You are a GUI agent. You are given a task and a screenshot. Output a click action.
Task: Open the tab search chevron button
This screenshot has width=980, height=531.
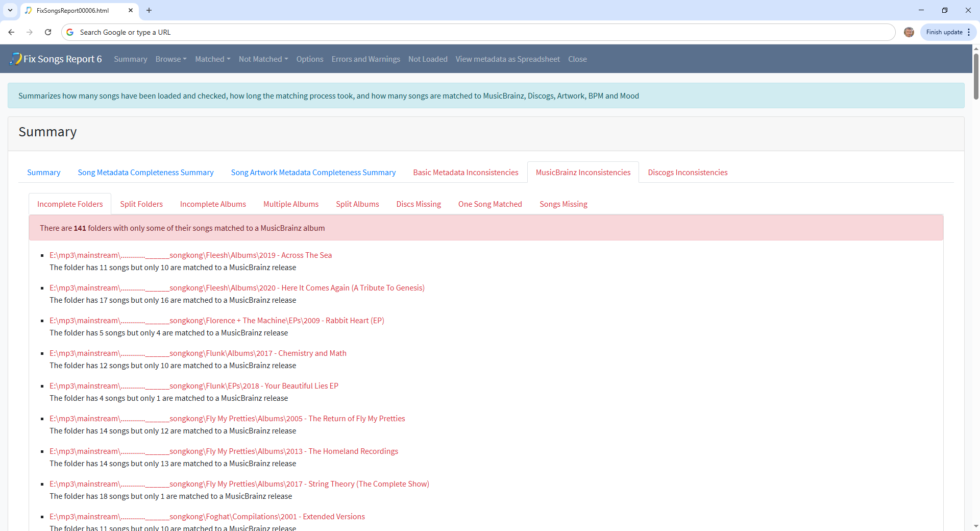[x=10, y=10]
